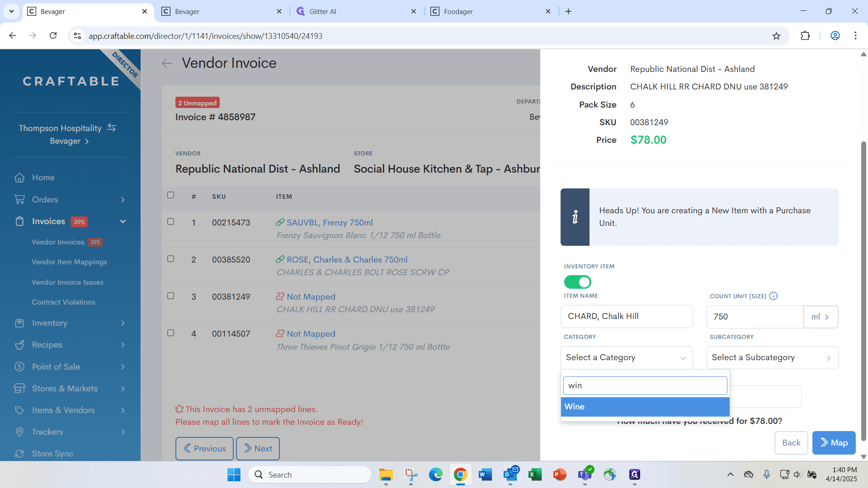Switch to the Foodager browser tab
Viewport: 868px width, 488px height.
click(491, 11)
